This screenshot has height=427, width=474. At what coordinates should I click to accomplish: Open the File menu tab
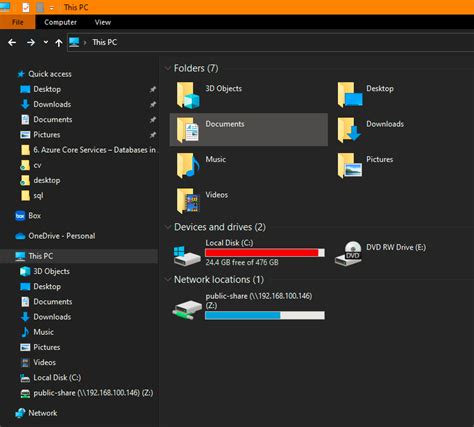click(17, 22)
